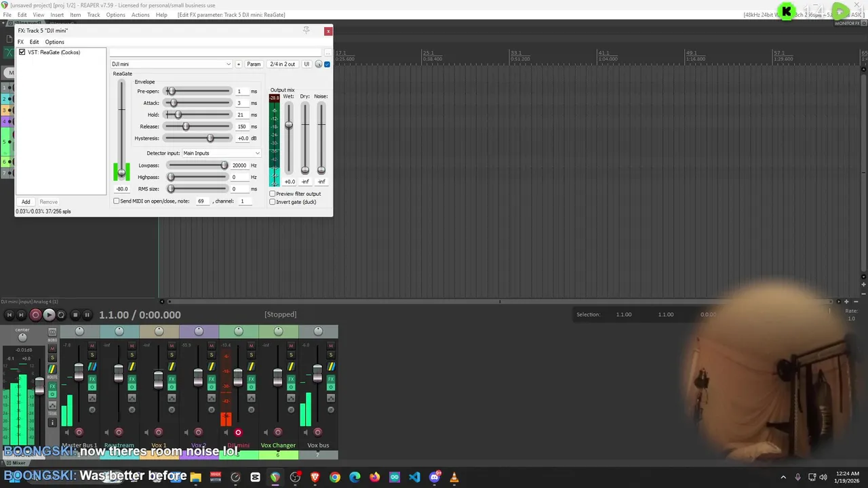Toggle phase invert on Vox 1 track
The width and height of the screenshot is (868, 488).
pos(172,409)
